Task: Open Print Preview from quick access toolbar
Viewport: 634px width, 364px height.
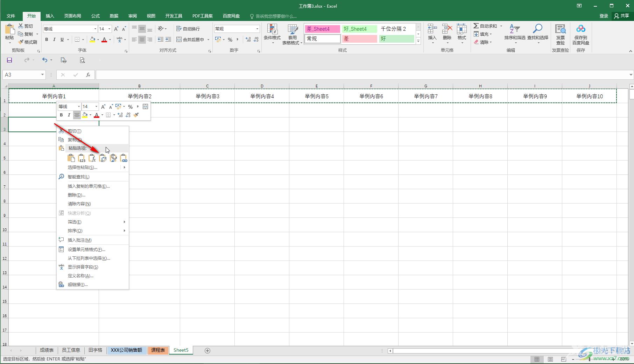Action: coord(82,60)
